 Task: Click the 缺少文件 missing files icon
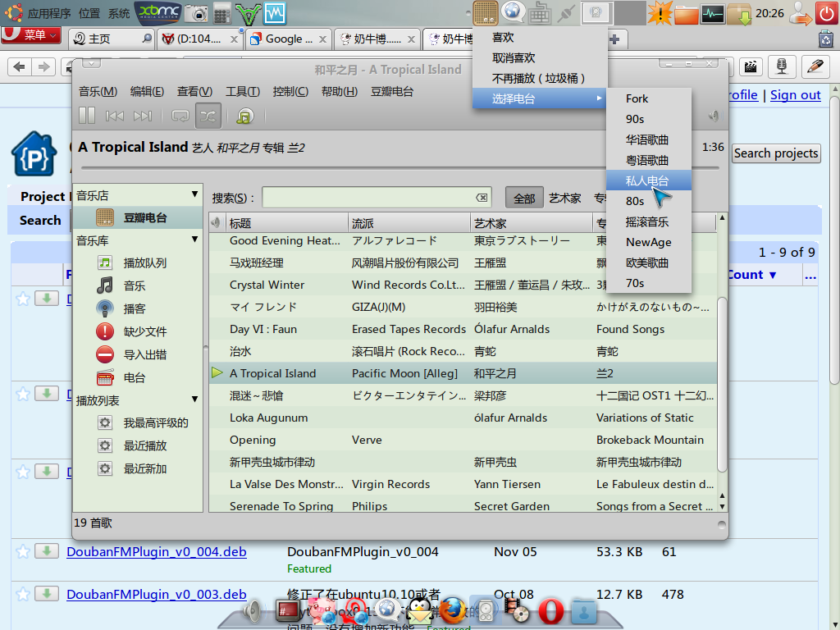(x=105, y=331)
